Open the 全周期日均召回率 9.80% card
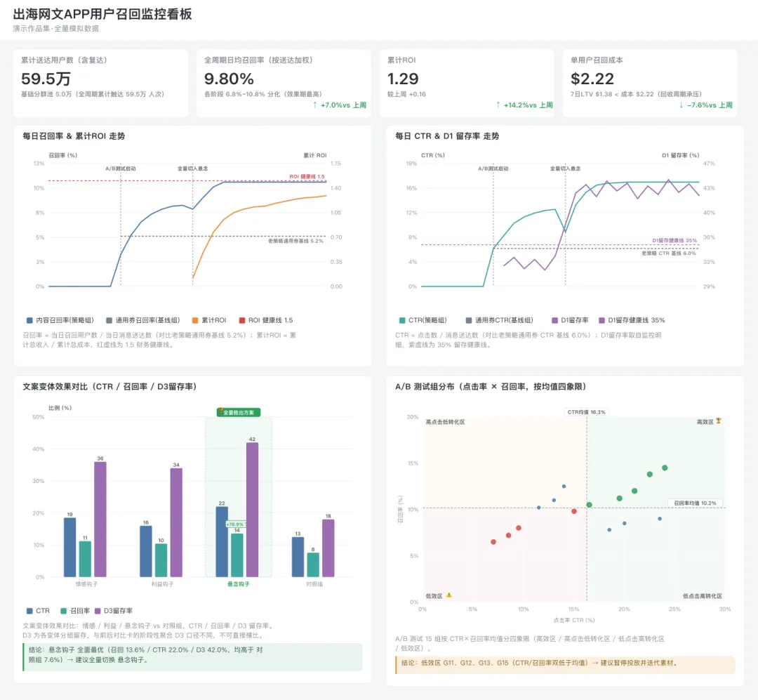The height and width of the screenshot is (700, 758). [x=284, y=83]
